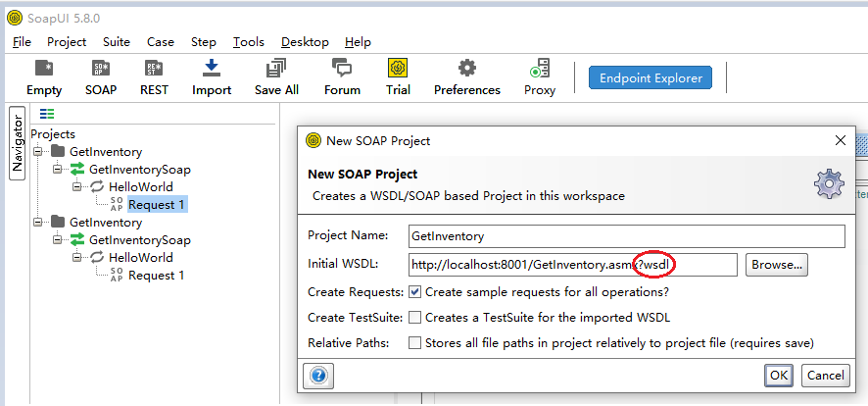868x406 pixels.
Task: Cancel the New SOAP Project dialog
Action: click(825, 376)
